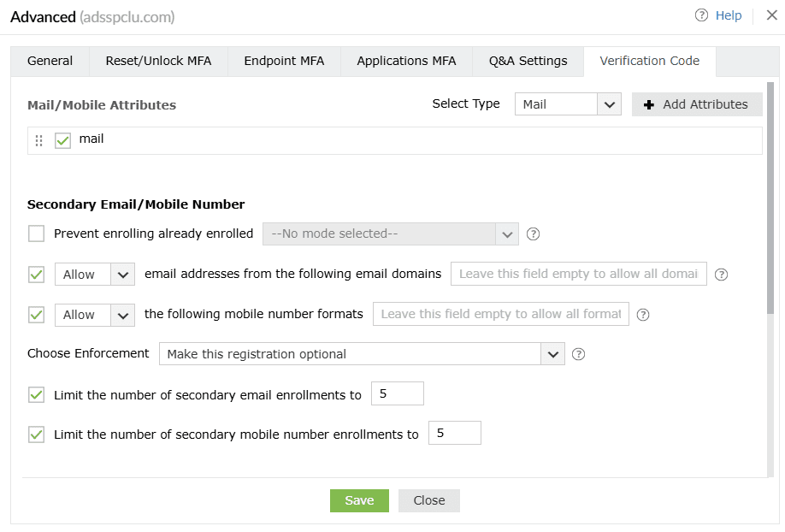The width and height of the screenshot is (785, 532).
Task: Open help tooltip next to No mode selected dropdown
Action: tap(534, 233)
